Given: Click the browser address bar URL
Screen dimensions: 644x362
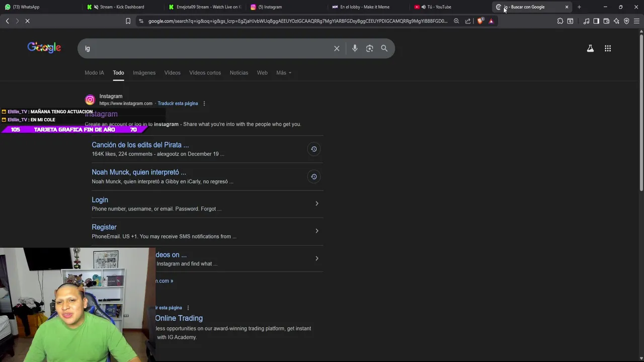Looking at the screenshot, I should [297, 21].
